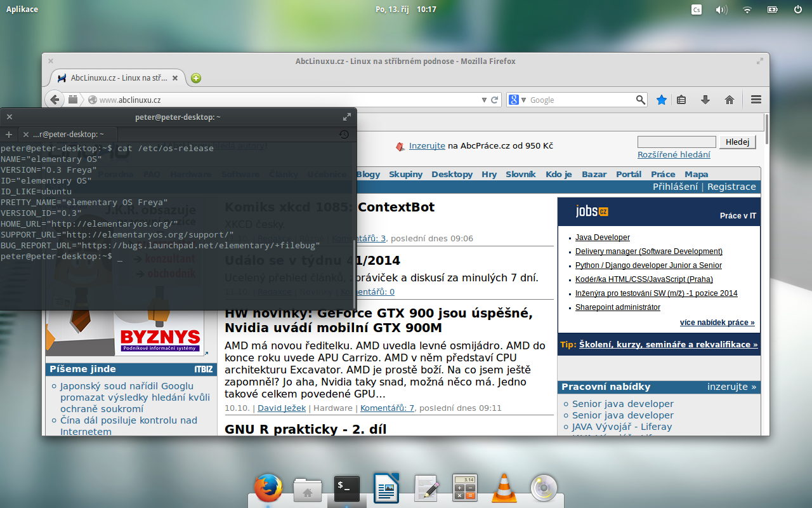This screenshot has width=812, height=508.
Task: Click the Google search magnifier icon
Action: 641,100
